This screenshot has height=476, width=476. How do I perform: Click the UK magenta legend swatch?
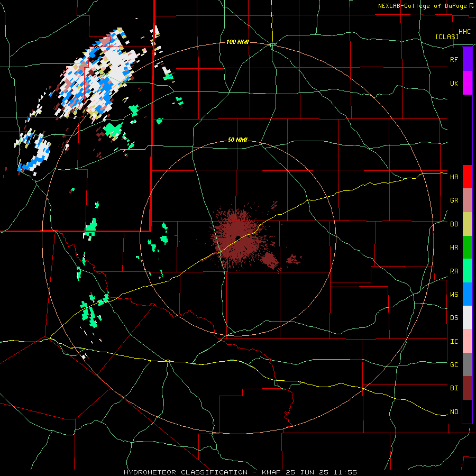coord(467,83)
